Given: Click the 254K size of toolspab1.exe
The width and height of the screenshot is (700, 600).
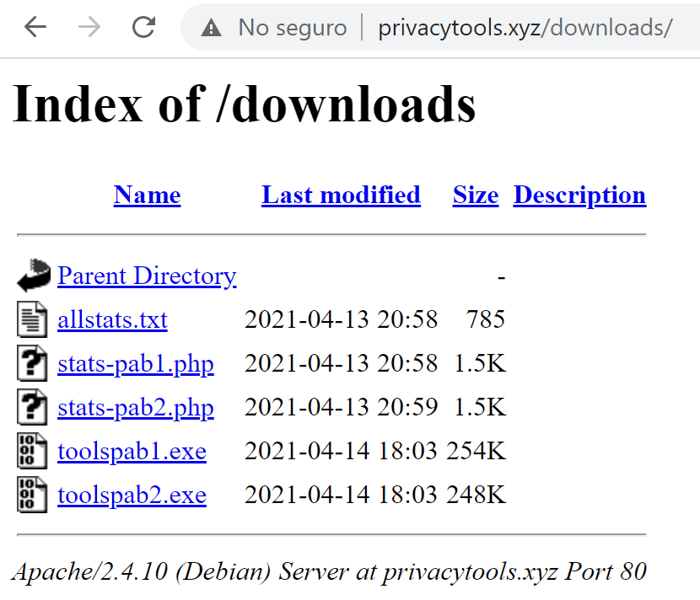Looking at the screenshot, I should click(476, 451).
